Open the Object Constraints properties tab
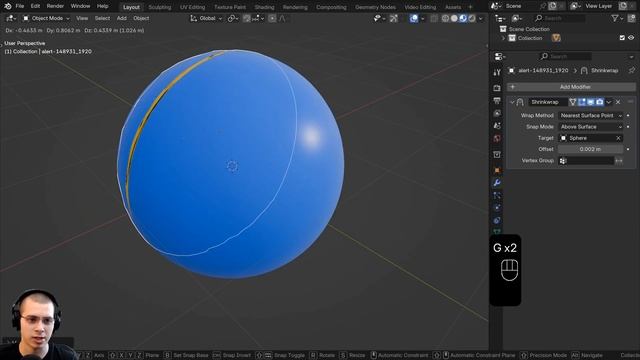The width and height of the screenshot is (640, 360). (x=497, y=220)
